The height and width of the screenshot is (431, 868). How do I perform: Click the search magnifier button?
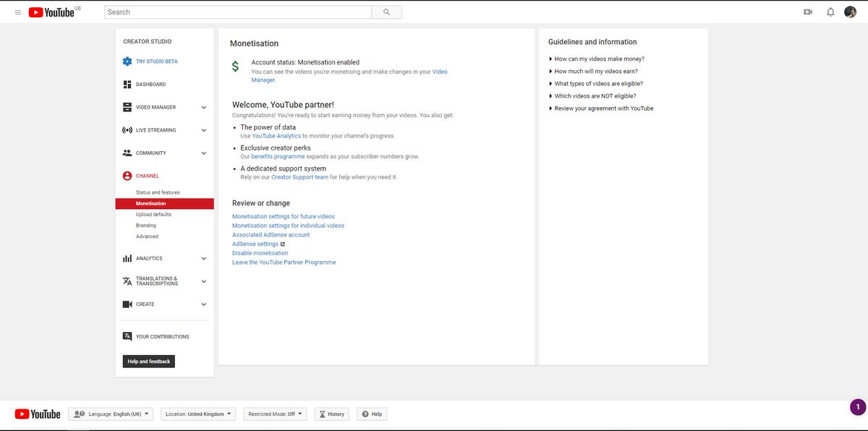click(x=386, y=12)
